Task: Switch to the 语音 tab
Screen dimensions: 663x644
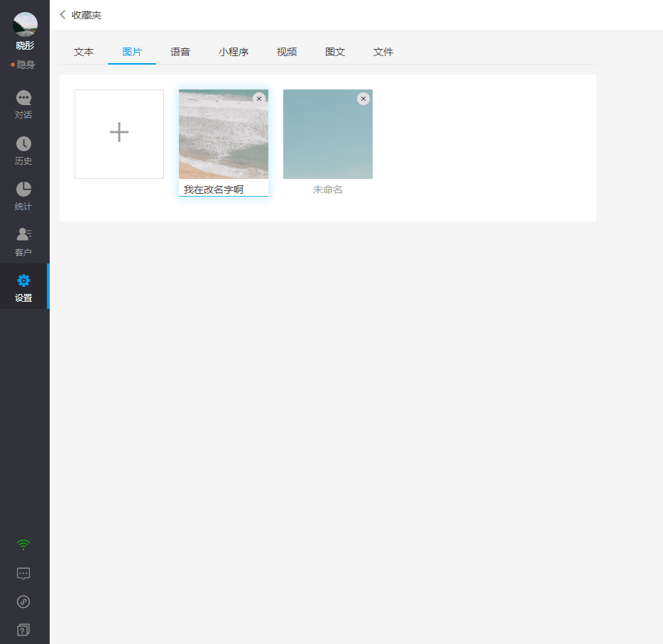Action: pyautogui.click(x=180, y=52)
